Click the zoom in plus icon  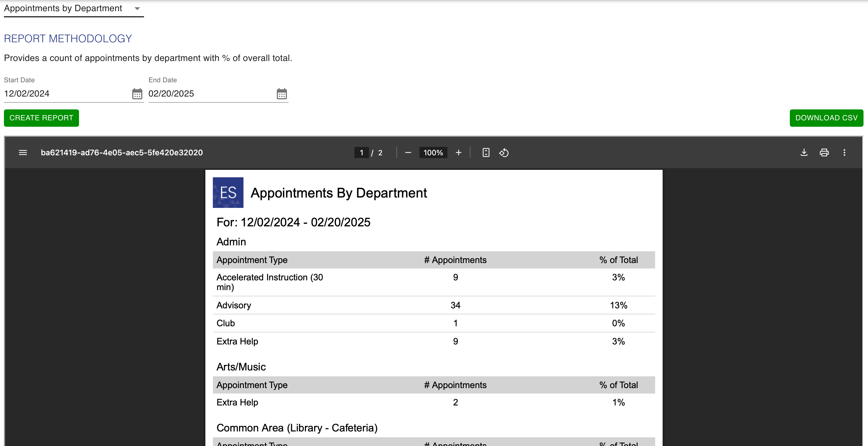[458, 152]
